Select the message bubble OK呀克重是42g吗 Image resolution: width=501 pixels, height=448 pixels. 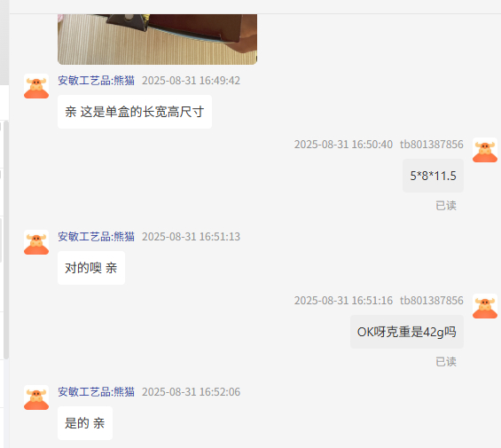pyautogui.click(x=407, y=332)
